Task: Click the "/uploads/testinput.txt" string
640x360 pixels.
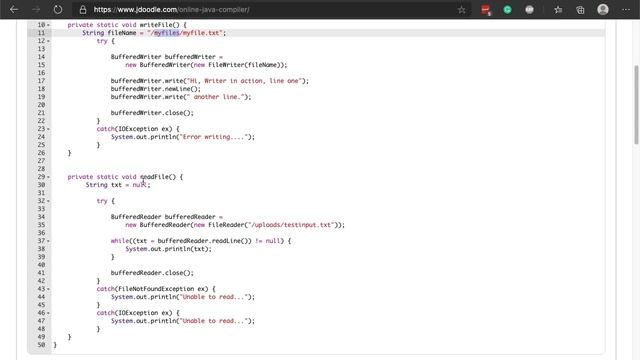Action: (x=291, y=225)
